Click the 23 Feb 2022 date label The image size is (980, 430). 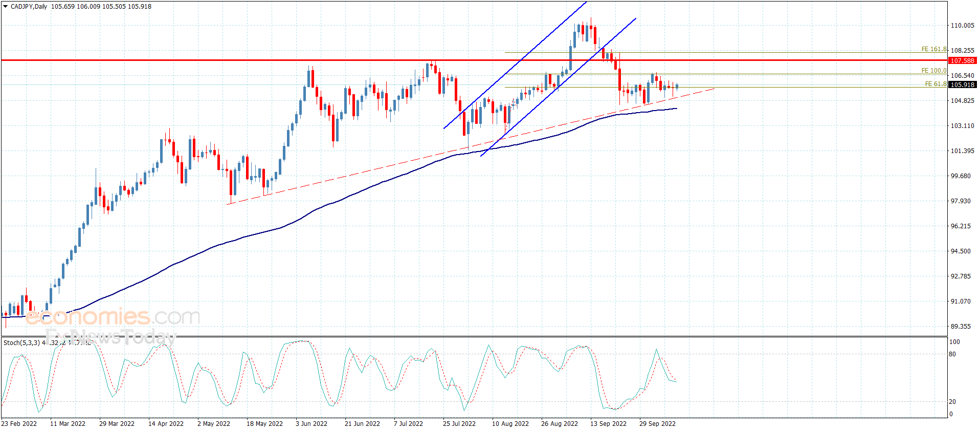(x=19, y=423)
